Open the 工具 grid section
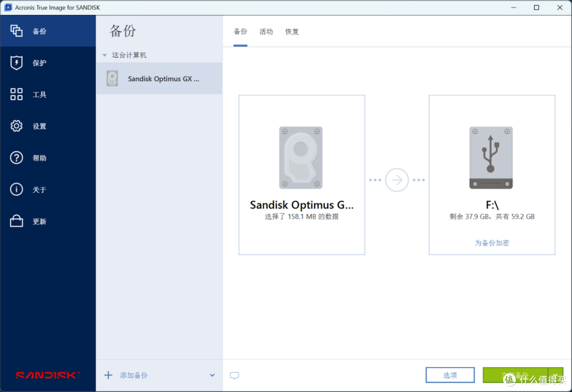This screenshot has height=392, width=572. coord(48,94)
